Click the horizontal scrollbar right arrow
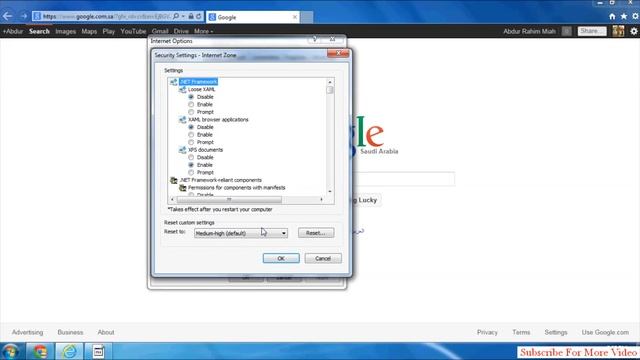 [x=322, y=200]
